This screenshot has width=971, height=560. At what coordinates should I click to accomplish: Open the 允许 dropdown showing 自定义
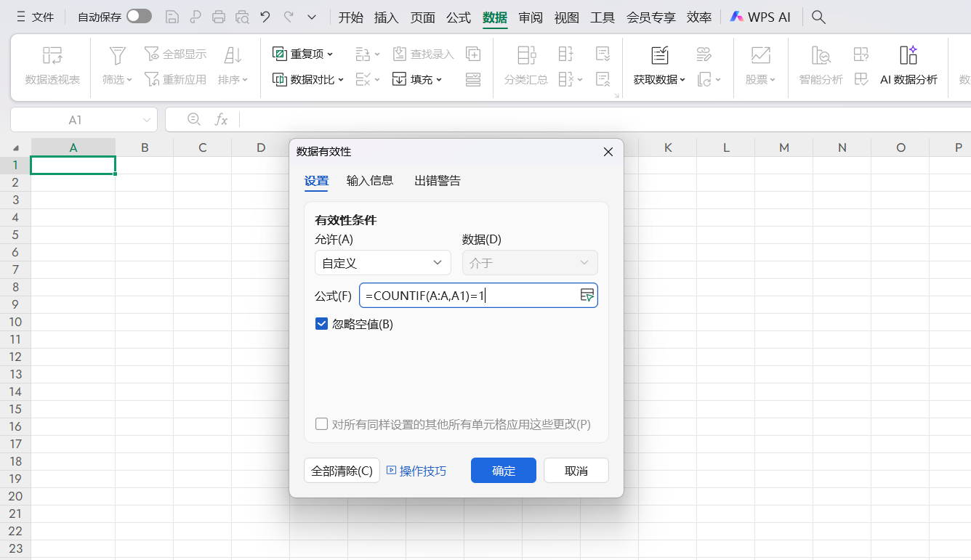coord(382,263)
